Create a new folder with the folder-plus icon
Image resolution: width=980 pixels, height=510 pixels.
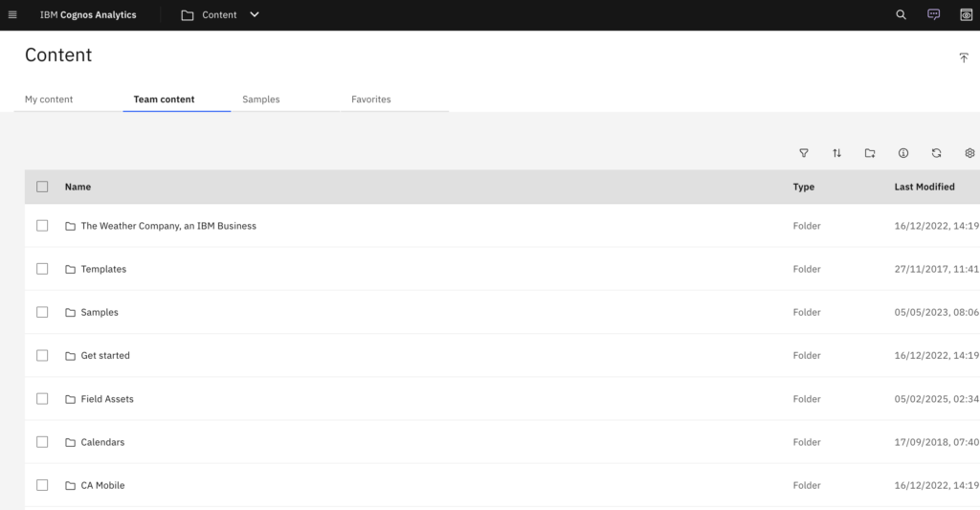coord(870,153)
